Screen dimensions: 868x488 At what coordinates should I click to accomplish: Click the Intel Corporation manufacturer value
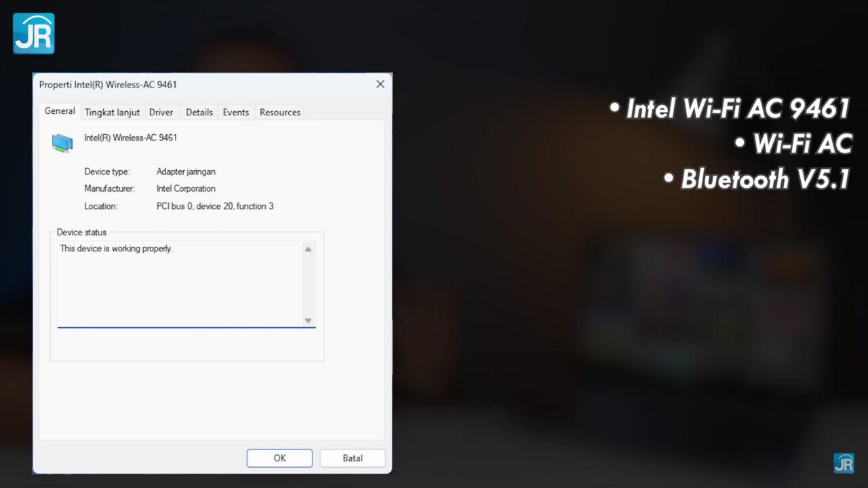tap(186, 188)
